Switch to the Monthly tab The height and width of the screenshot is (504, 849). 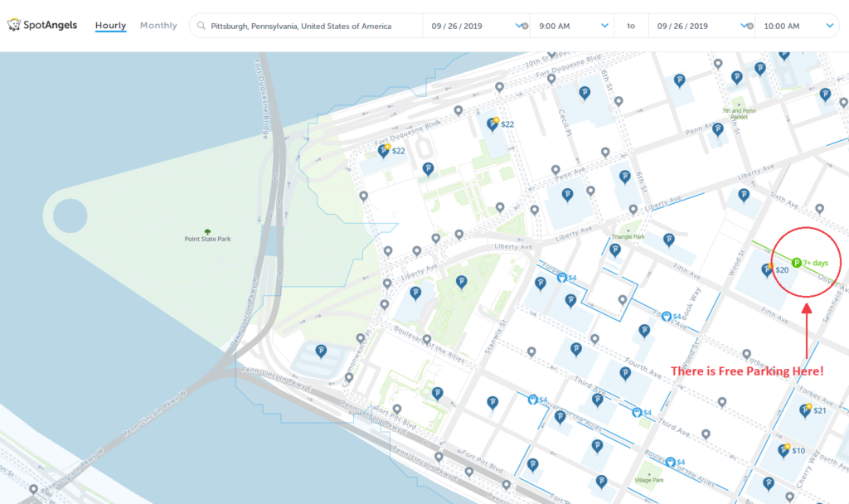(158, 25)
